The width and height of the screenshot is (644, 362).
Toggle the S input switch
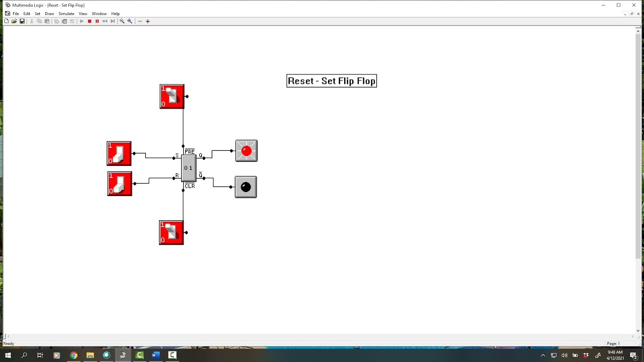tap(119, 153)
